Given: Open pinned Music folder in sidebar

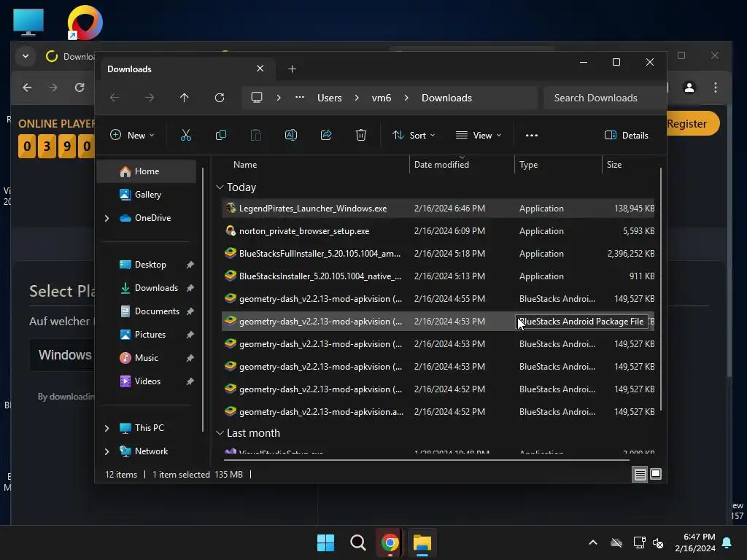Looking at the screenshot, I should click(x=146, y=358).
